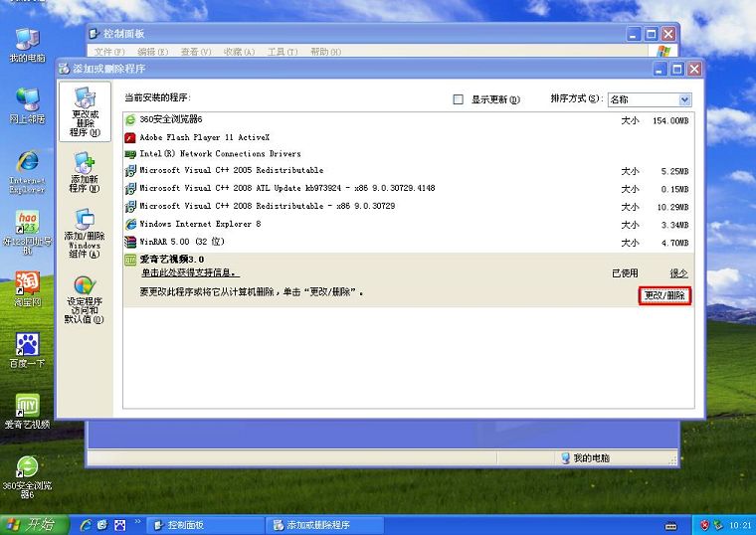The image size is (756, 535).
Task: Select Adobe Flash Player 11 ActiveX text row
Action: [x=205, y=138]
